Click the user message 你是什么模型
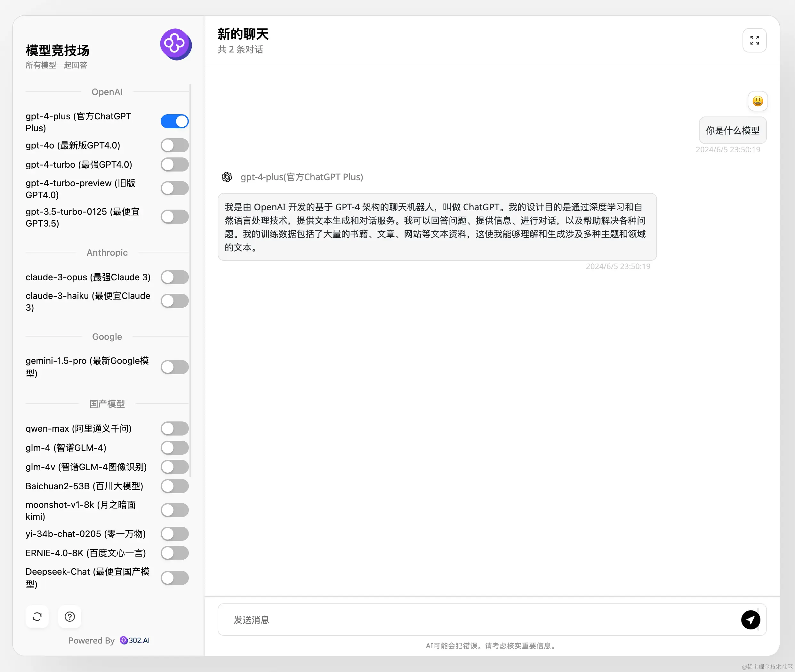Screen dimensions: 795x672 [733, 130]
